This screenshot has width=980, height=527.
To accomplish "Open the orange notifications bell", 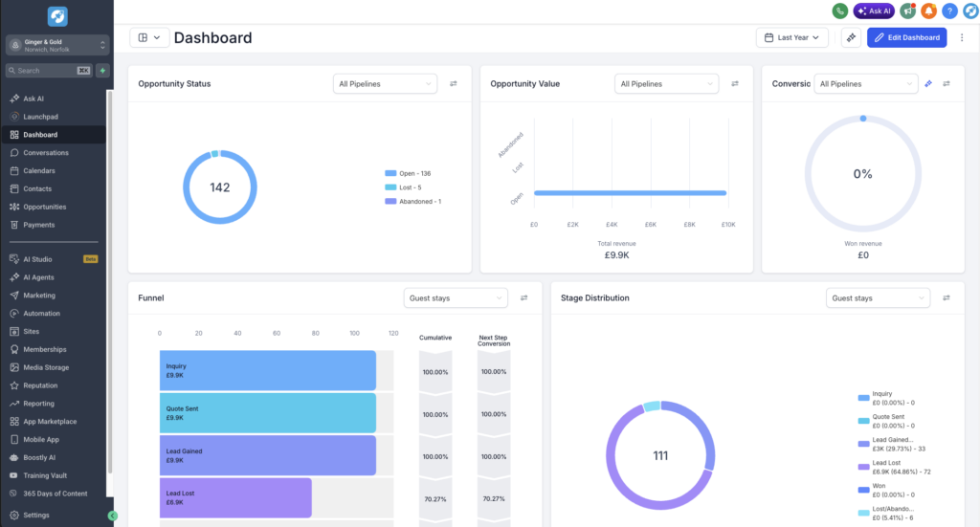I will [928, 11].
